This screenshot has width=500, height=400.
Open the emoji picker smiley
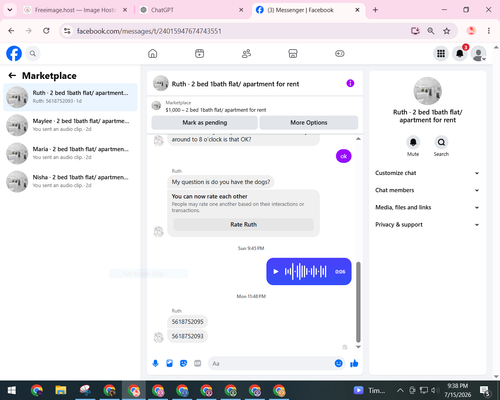tap(338, 363)
